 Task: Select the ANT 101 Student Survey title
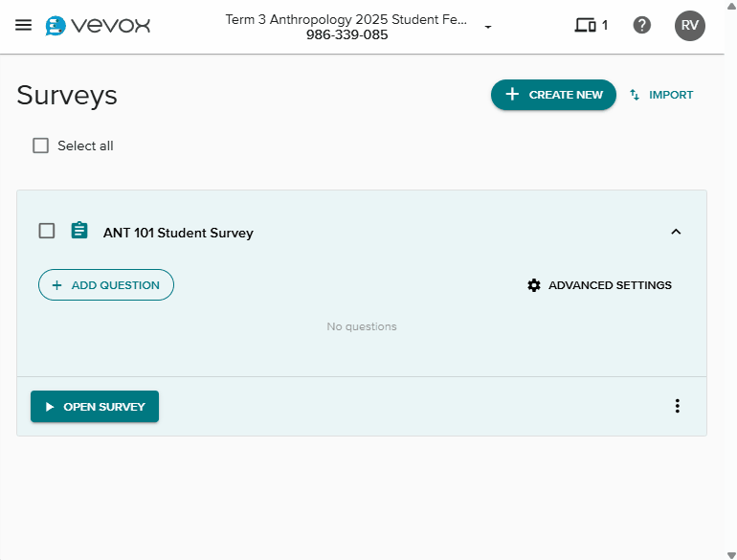(x=178, y=233)
